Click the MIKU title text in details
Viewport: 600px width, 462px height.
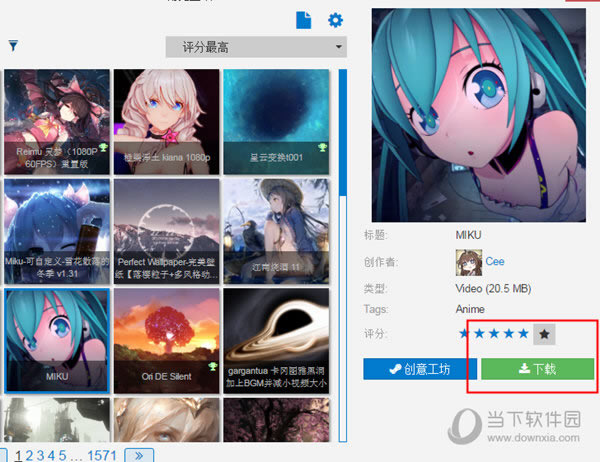point(468,235)
